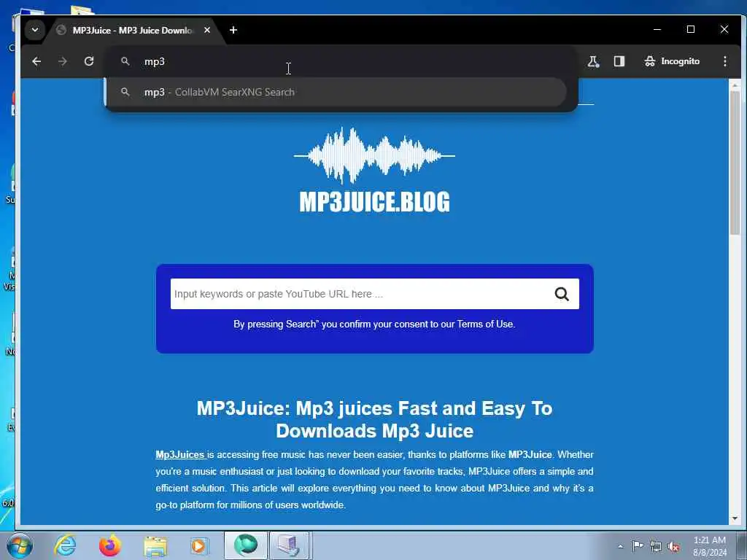
Task: Click the MP3JUICE.BLOG logo
Action: point(374,170)
